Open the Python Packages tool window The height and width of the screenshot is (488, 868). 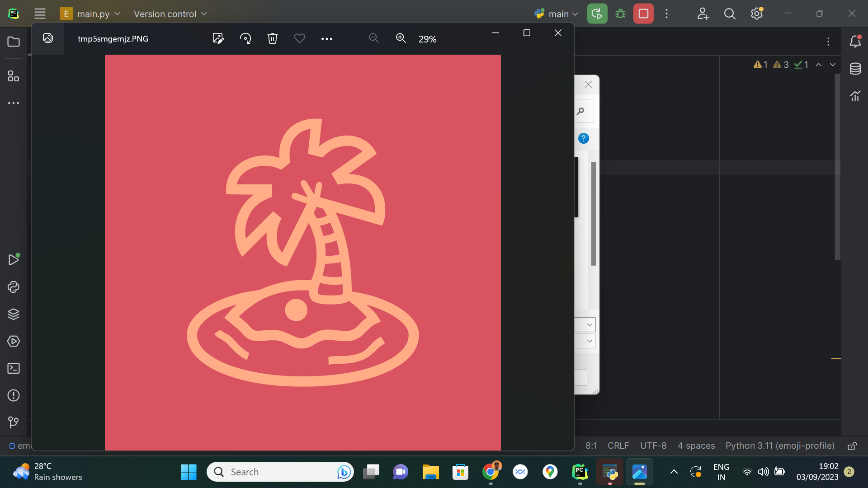point(14,314)
